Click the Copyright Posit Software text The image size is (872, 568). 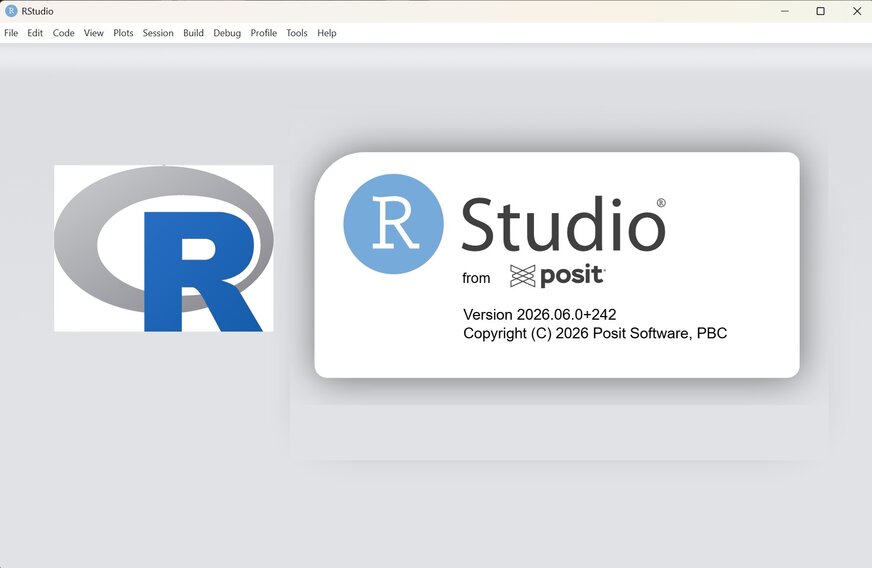[595, 333]
